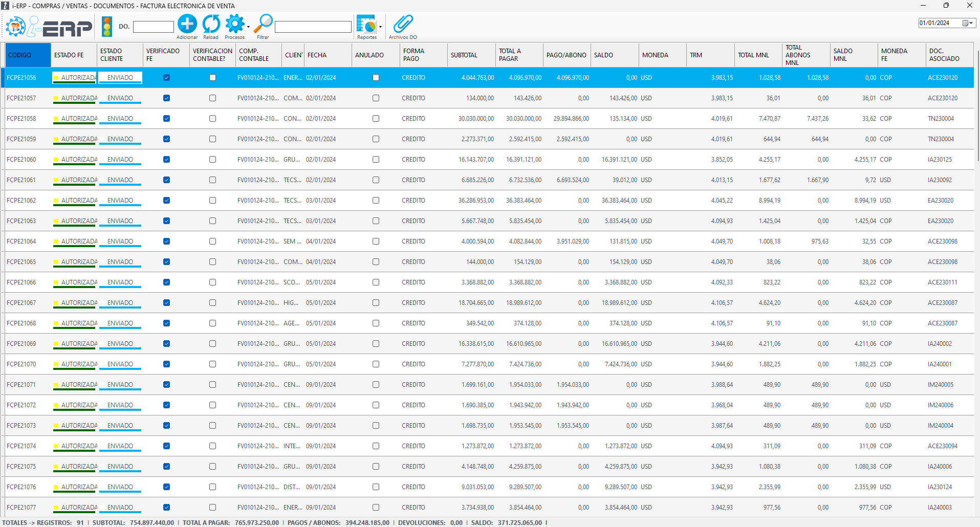The height and width of the screenshot is (527, 980).
Task: Check Verificacion Contable for FCPE21060
Action: click(x=212, y=160)
